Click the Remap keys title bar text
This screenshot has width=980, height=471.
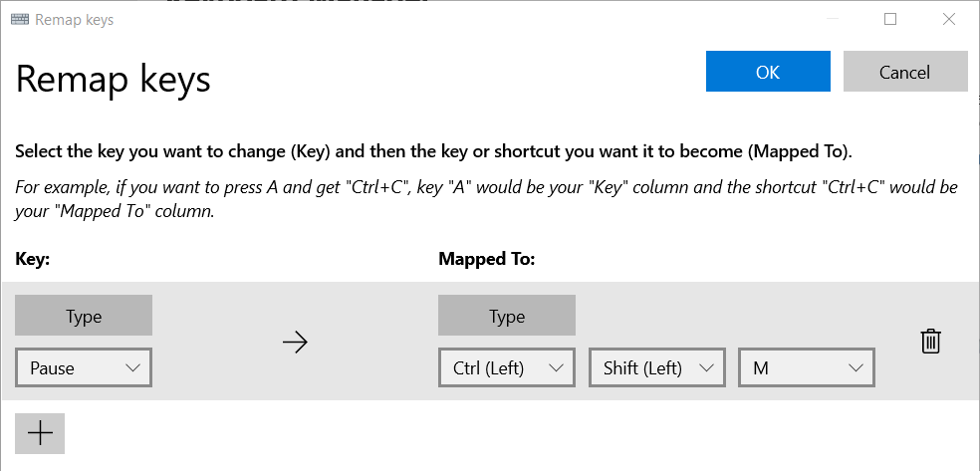(75, 19)
